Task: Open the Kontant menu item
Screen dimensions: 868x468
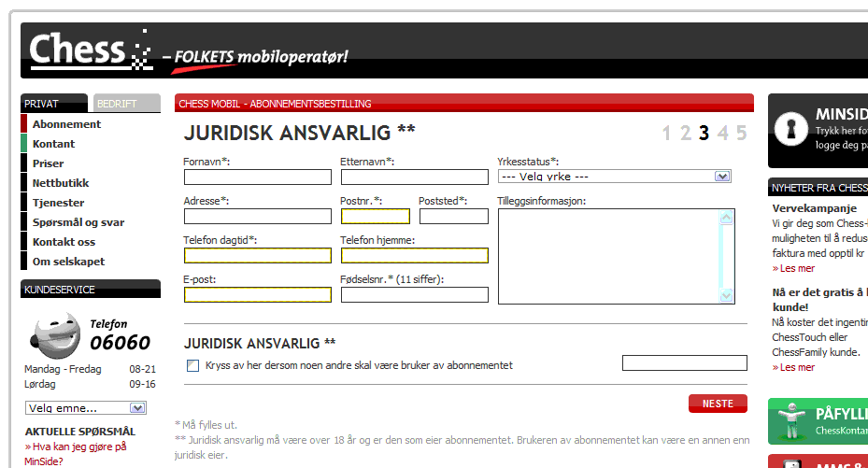Action: (53, 144)
